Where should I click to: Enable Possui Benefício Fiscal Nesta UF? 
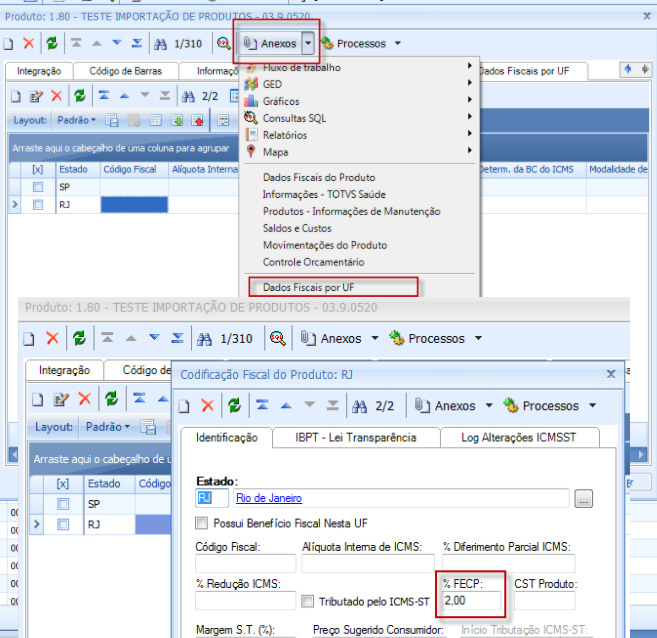point(202,523)
